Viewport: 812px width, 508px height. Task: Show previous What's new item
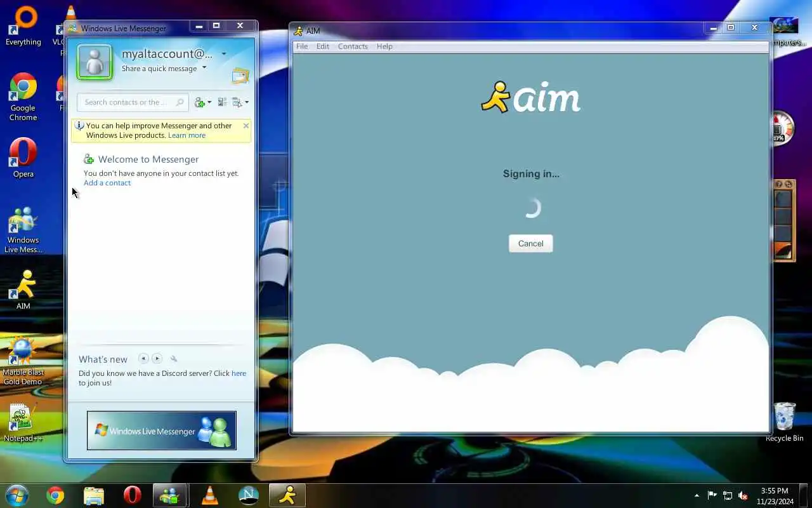(143, 359)
